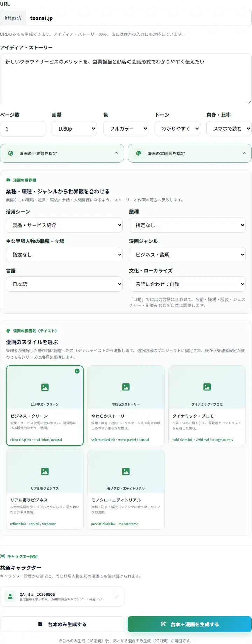Viewport: 252px width, 644px height.
Task: Open the 言語 日本語 dropdown
Action: tap(64, 284)
